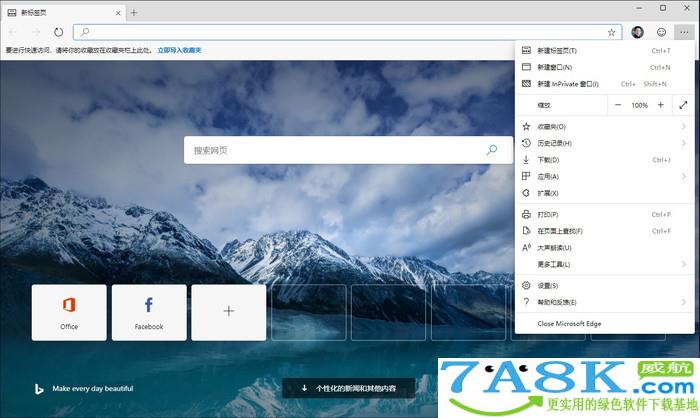700x418 pixels.
Task: Click the full screen arrows icon
Action: point(683,105)
